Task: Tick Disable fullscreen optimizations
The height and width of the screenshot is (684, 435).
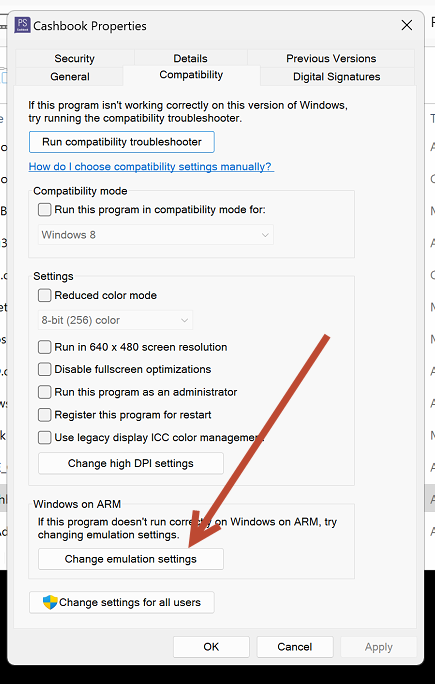Action: 45,369
